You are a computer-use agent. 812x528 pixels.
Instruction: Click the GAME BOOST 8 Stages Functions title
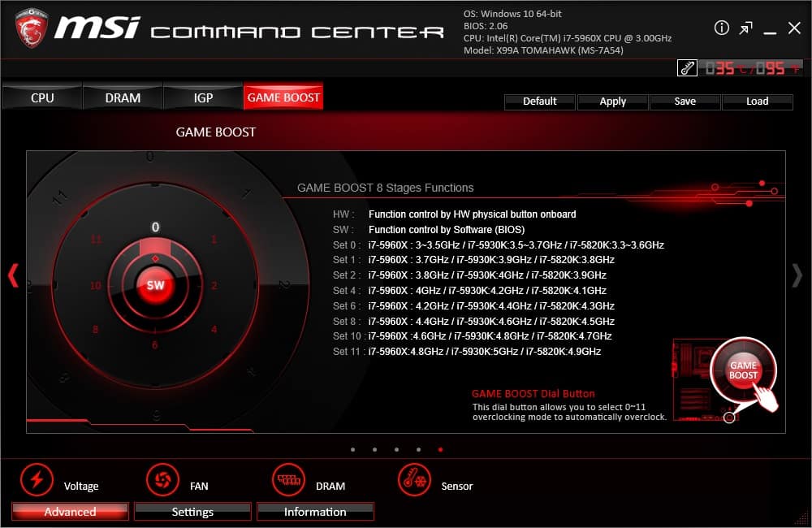[x=385, y=188]
